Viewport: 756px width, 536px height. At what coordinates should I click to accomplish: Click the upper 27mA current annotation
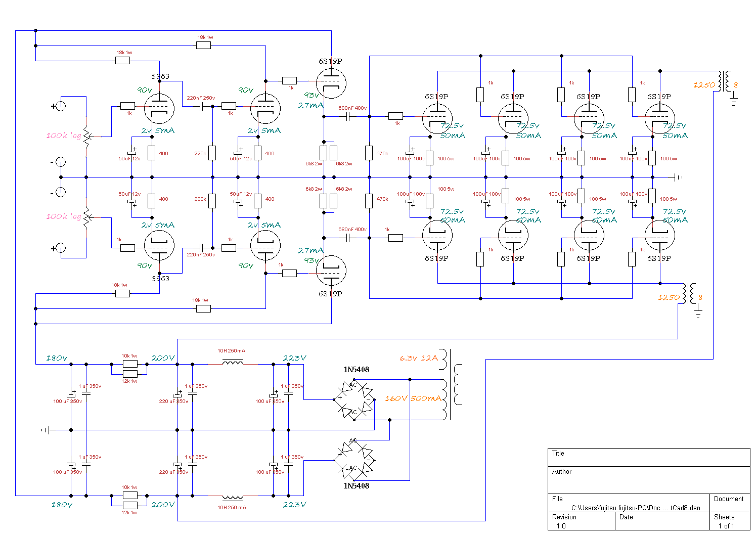click(310, 105)
